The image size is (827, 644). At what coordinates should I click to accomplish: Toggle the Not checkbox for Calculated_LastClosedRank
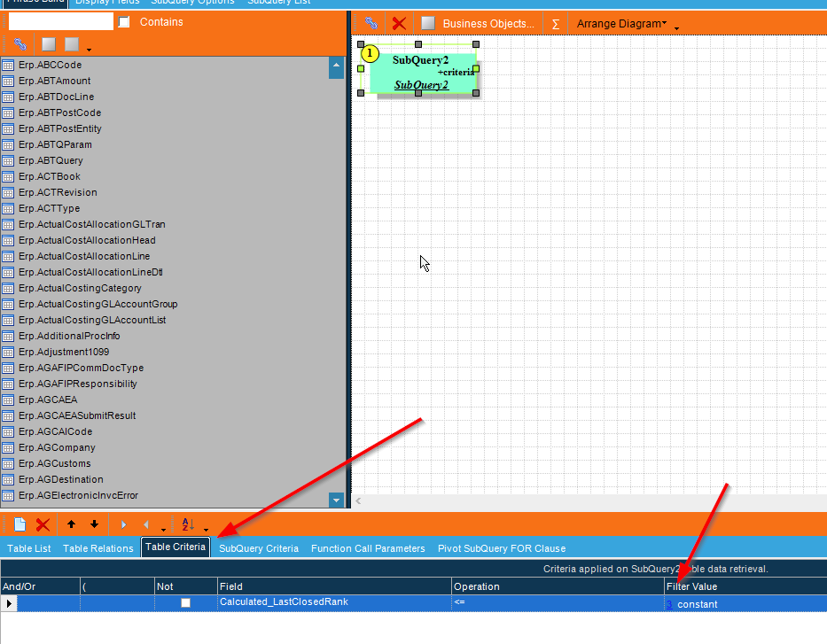185,602
